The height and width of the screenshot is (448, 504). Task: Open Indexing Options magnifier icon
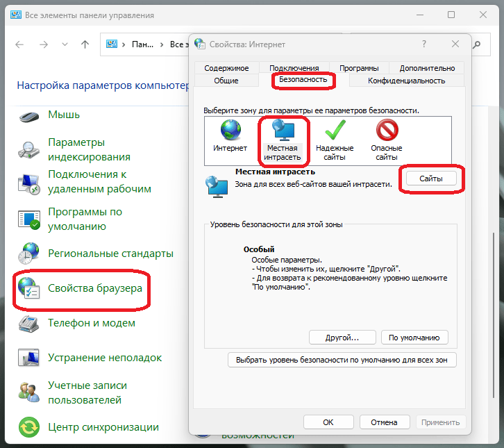click(29, 149)
